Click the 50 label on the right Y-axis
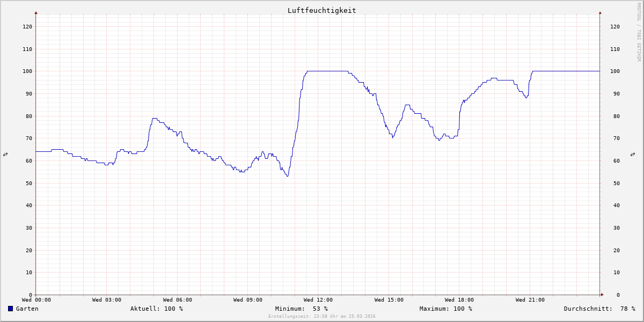644x322 pixels. click(x=614, y=183)
